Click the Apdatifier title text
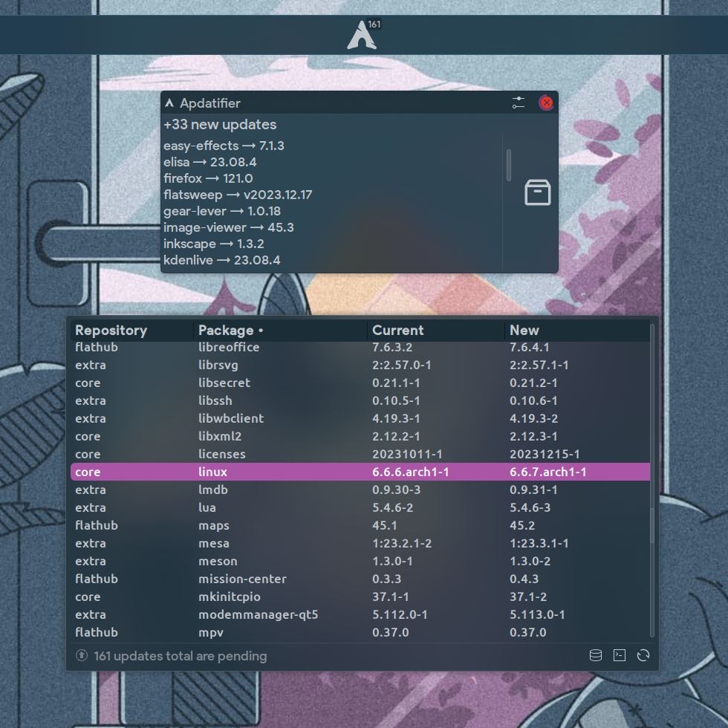 pos(209,103)
